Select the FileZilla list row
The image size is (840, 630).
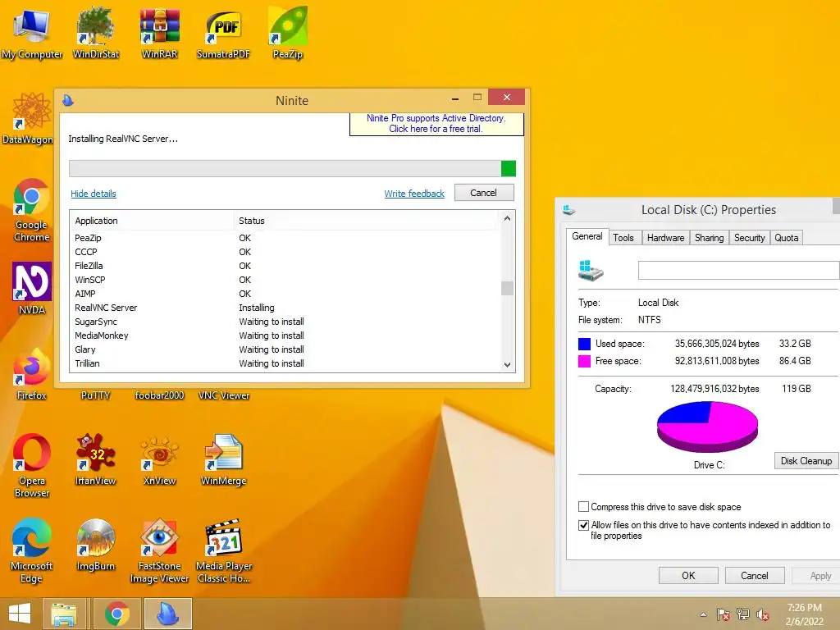[286, 266]
